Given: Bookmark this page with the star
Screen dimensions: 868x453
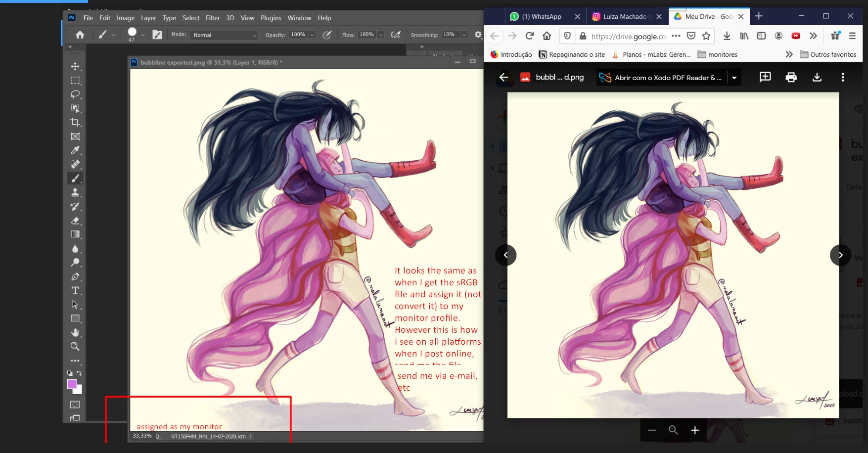Looking at the screenshot, I should (x=706, y=36).
